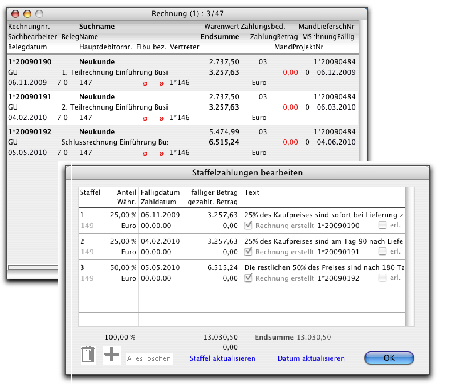The height and width of the screenshot is (392, 455).
Task: Click fälliger Betrag 6.515,24 in Staffel 3
Action: coord(222,268)
